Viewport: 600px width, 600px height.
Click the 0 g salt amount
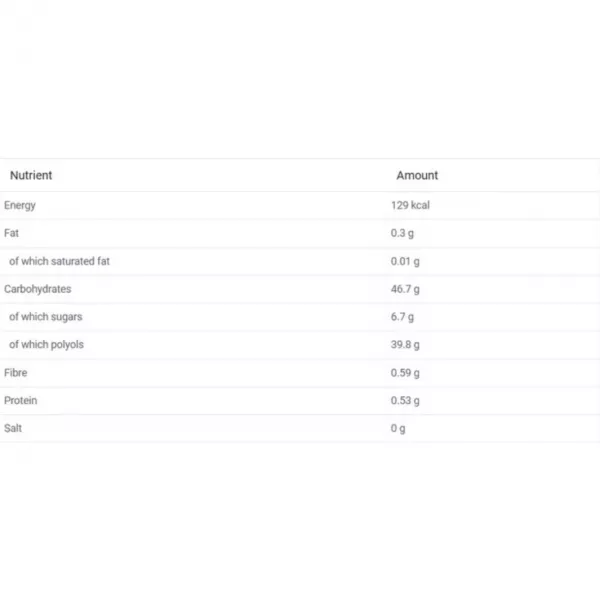(398, 429)
